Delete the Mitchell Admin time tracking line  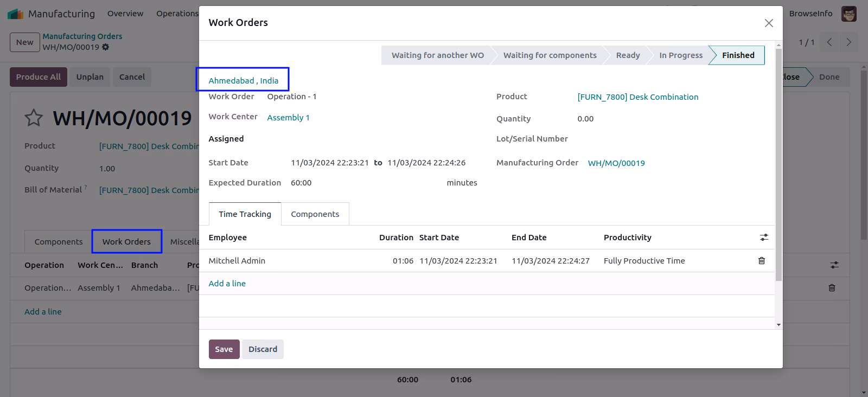click(x=762, y=261)
